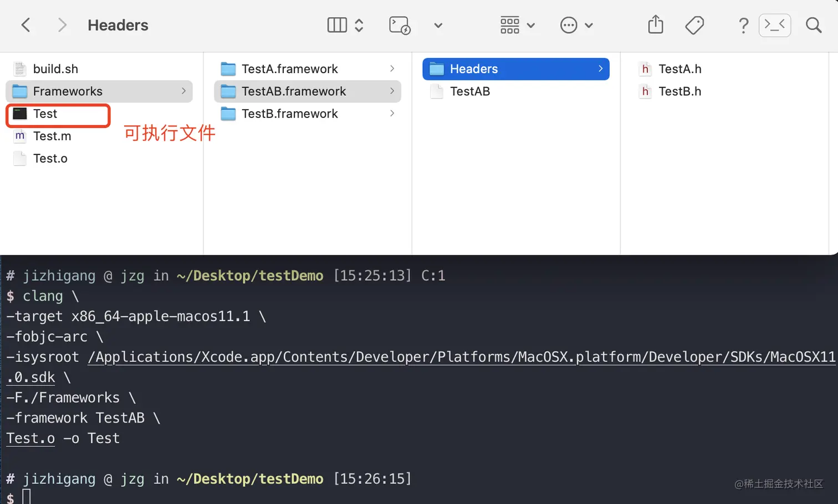Click the forward navigation arrow
The height and width of the screenshot is (504, 838).
click(x=62, y=25)
